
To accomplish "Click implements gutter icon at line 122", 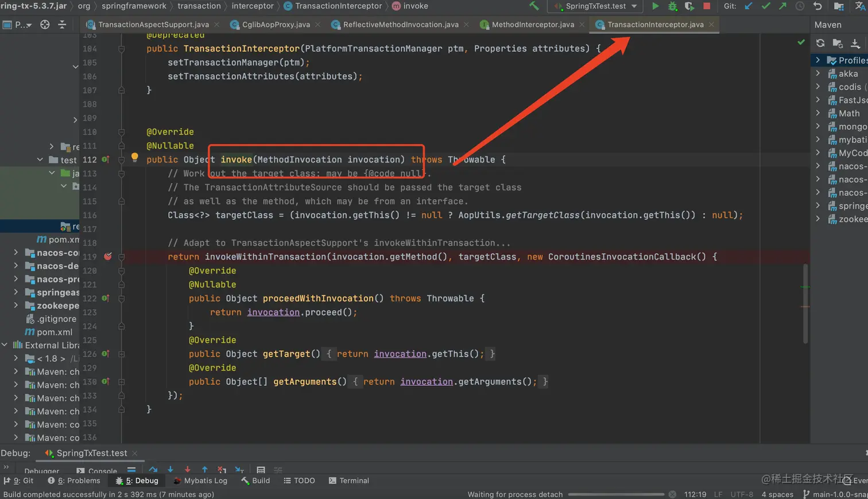I will pyautogui.click(x=106, y=298).
